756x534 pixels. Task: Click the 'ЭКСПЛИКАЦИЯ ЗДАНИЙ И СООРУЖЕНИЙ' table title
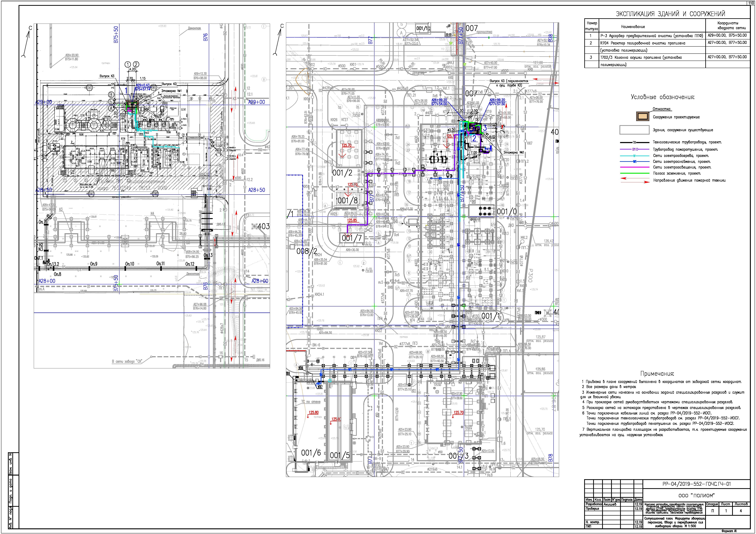(x=670, y=14)
